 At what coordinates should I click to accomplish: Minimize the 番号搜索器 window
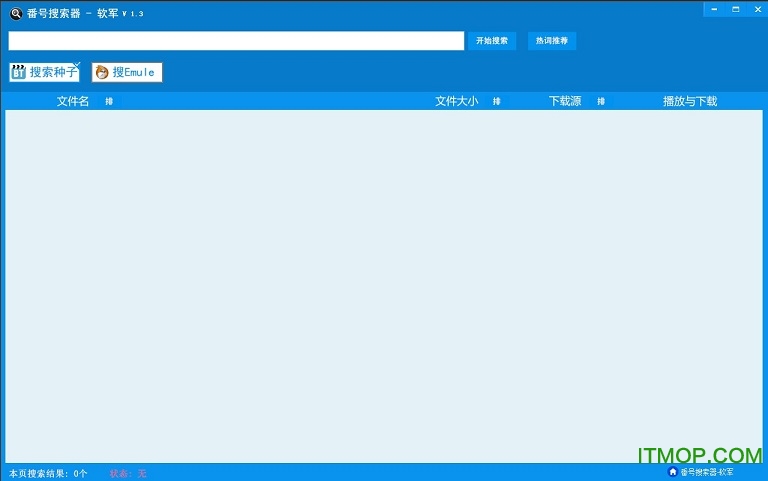point(716,9)
